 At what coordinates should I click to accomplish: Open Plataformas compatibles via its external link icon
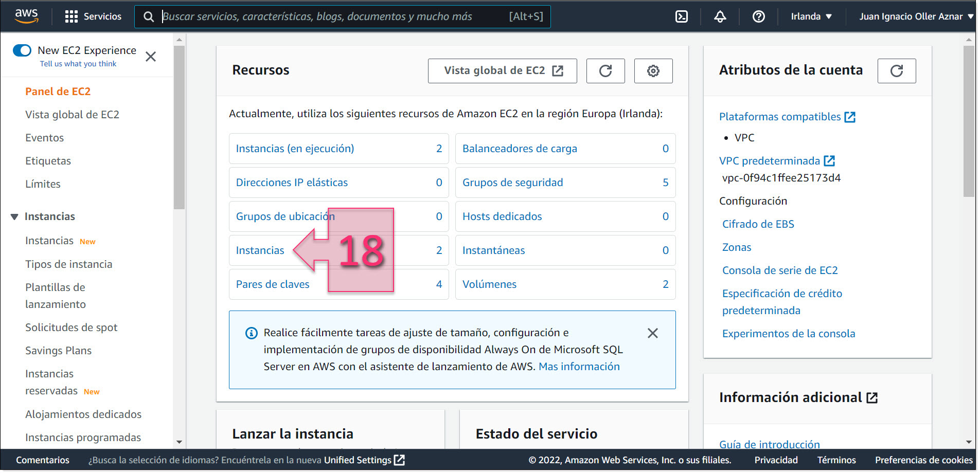850,116
